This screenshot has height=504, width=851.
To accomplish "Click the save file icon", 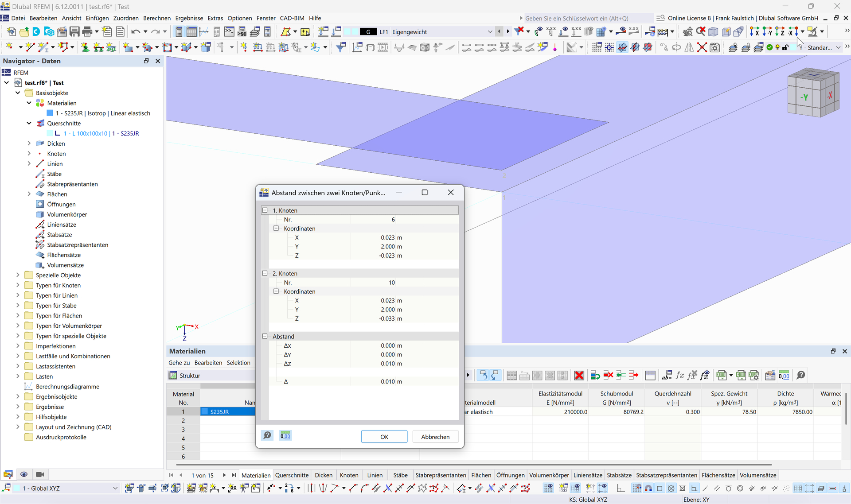I will click(x=74, y=32).
